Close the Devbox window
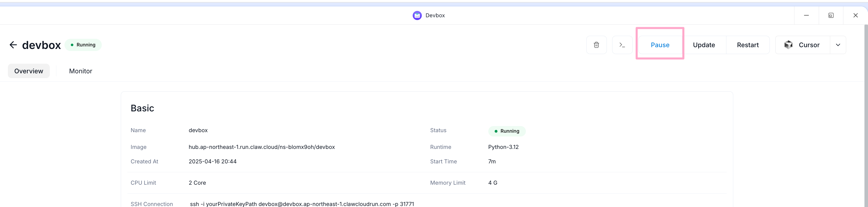868x207 pixels. [x=856, y=15]
